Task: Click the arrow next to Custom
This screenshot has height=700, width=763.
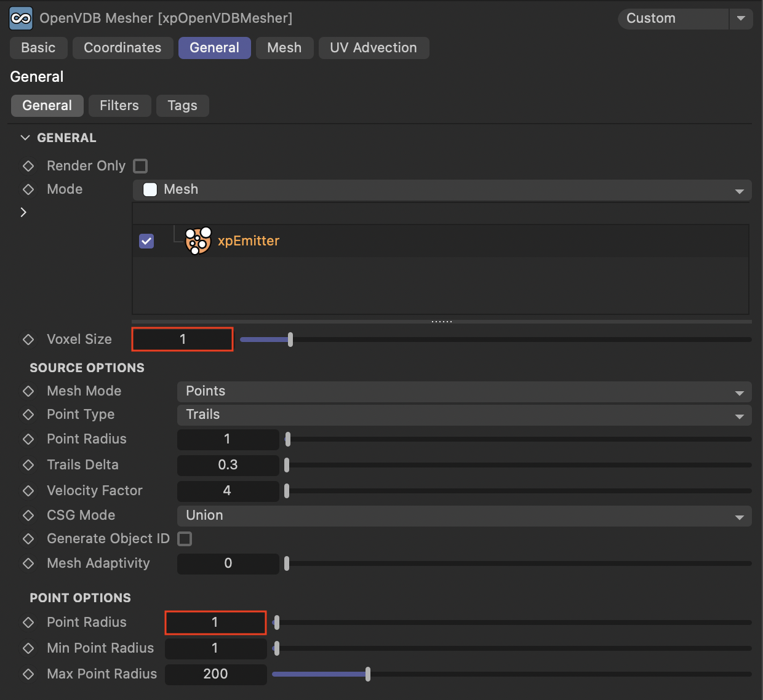Action: point(741,18)
